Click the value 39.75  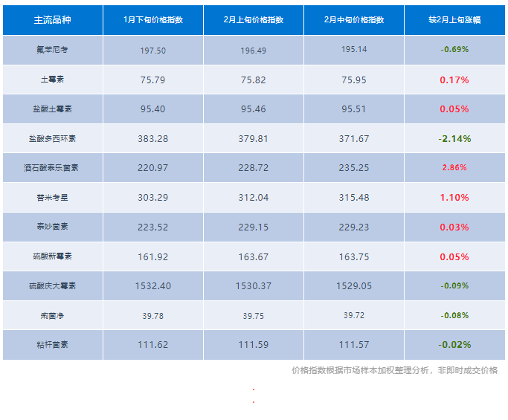[x=254, y=316]
